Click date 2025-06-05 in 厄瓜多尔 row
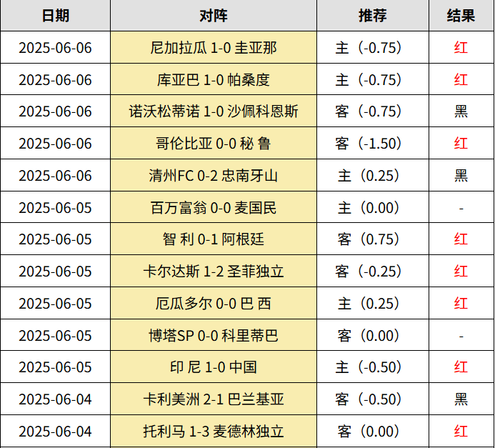 click(55, 304)
